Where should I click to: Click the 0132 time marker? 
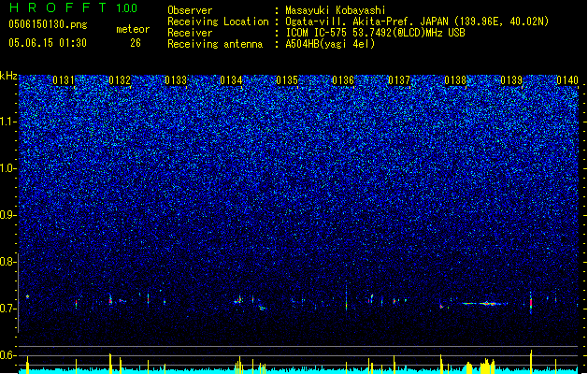pyautogui.click(x=120, y=80)
